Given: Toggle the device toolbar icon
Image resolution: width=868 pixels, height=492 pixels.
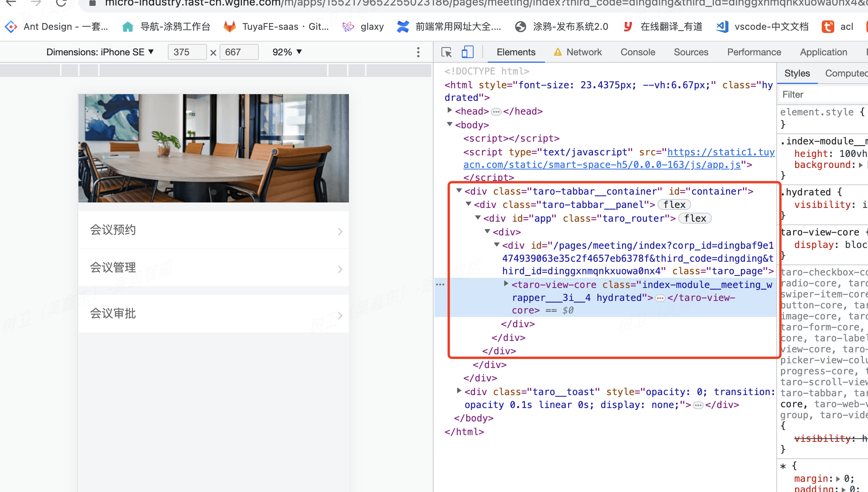Looking at the screenshot, I should 467,52.
